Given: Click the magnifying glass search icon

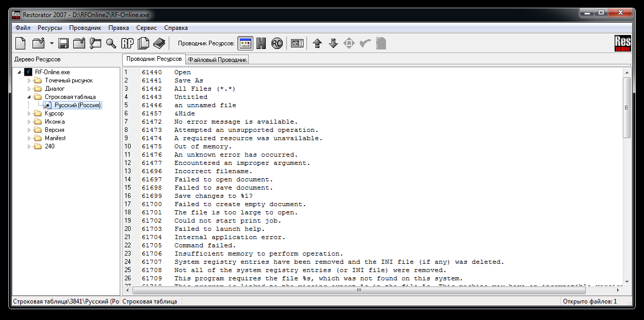Looking at the screenshot, I should [x=111, y=43].
